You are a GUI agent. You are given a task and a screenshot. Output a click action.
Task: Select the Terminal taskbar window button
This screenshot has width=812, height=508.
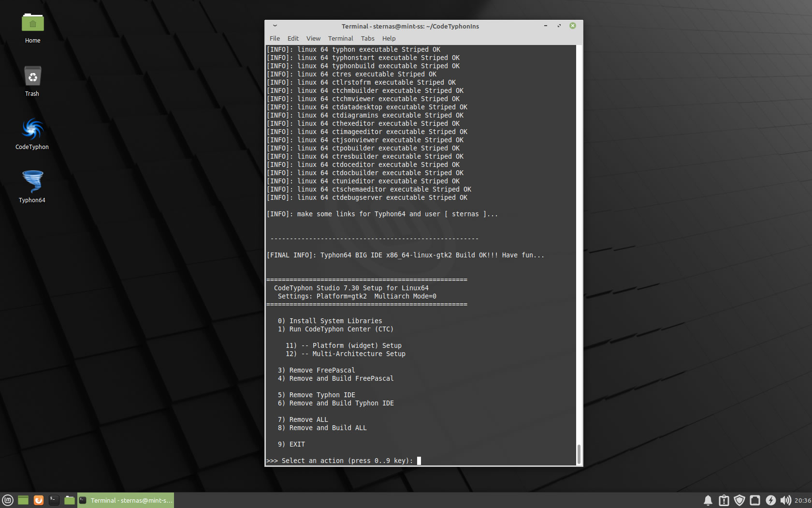126,500
